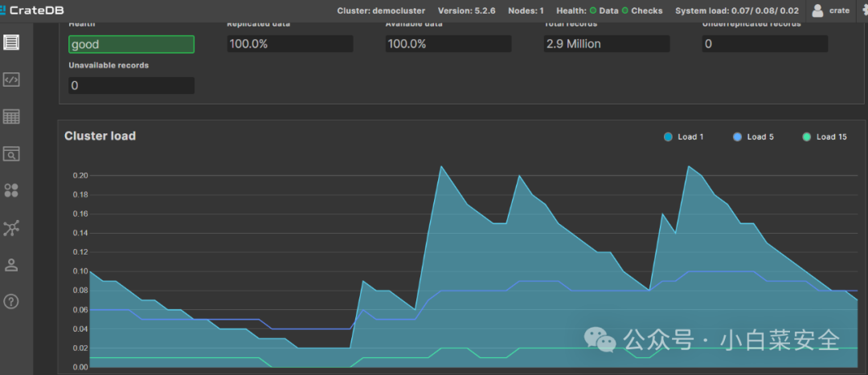Viewport: 868px width, 375px height.
Task: Open the Cluster nodes graph icon
Action: [11, 228]
